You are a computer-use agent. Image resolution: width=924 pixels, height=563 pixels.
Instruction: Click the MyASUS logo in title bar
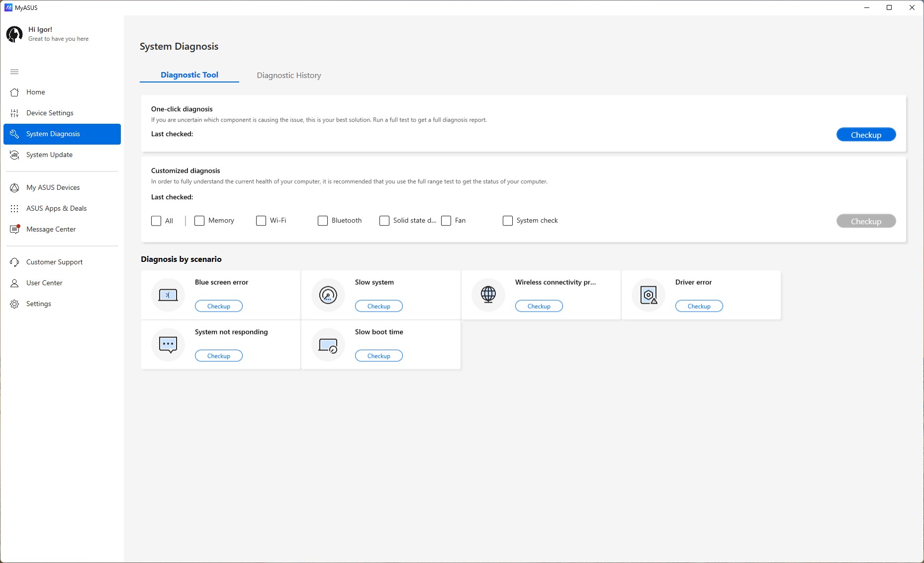click(8, 7)
